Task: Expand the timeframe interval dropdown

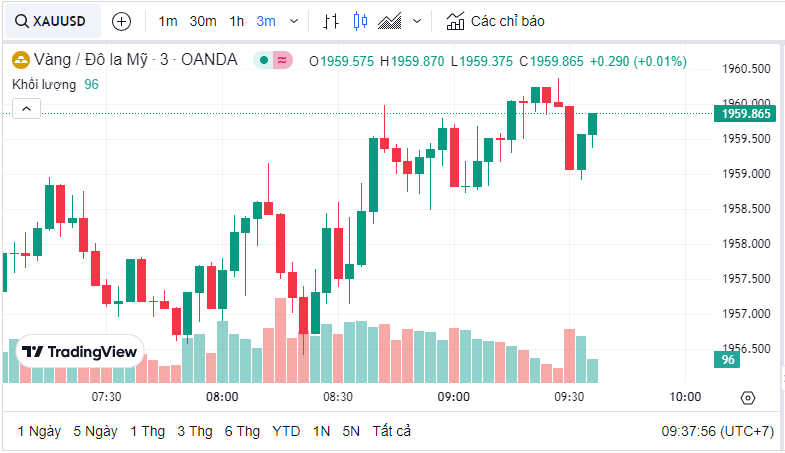Action: [x=293, y=21]
